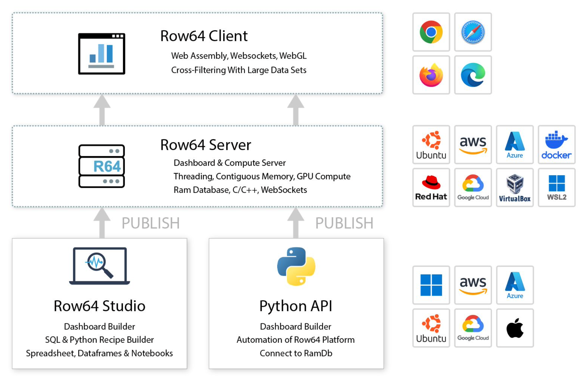Image resolution: width=588 pixels, height=385 pixels.
Task: Click the Red Hat logo tile
Action: 431,188
